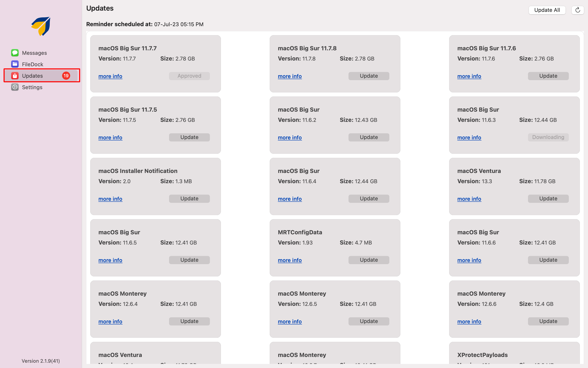Open more info for version 11.6.4

[290, 199]
